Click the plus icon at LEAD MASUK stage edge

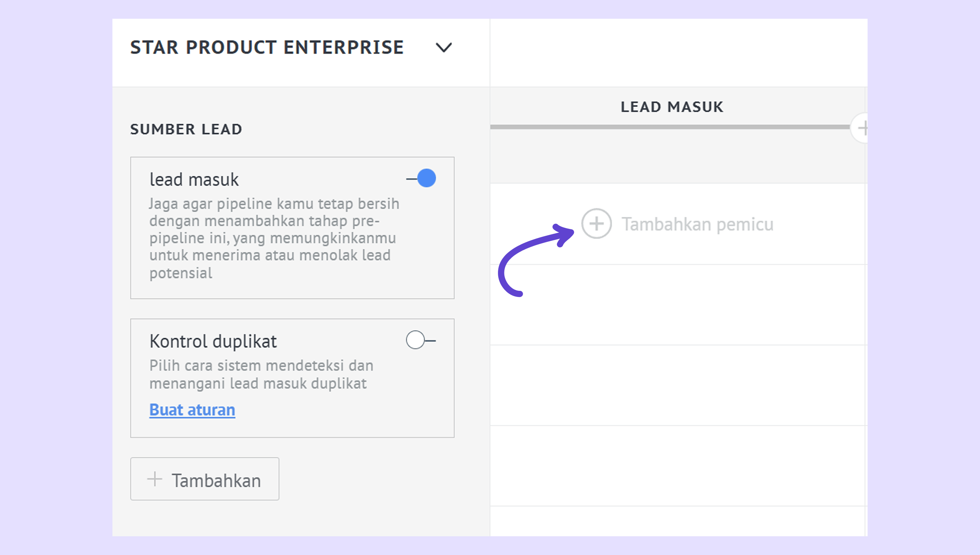pyautogui.click(x=862, y=128)
